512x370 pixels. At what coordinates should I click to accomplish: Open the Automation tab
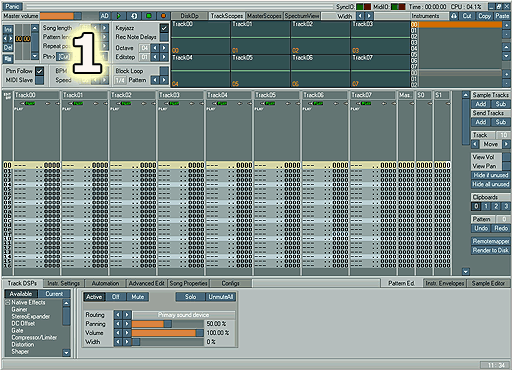pyautogui.click(x=105, y=283)
